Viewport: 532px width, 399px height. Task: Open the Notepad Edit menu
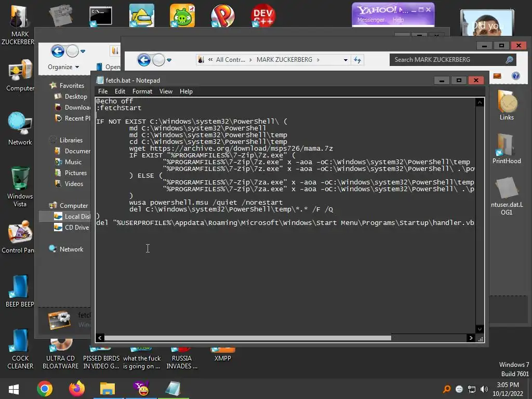[x=120, y=91]
